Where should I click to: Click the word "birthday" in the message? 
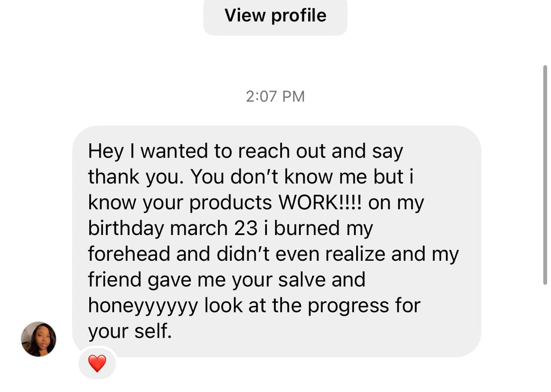point(126,229)
